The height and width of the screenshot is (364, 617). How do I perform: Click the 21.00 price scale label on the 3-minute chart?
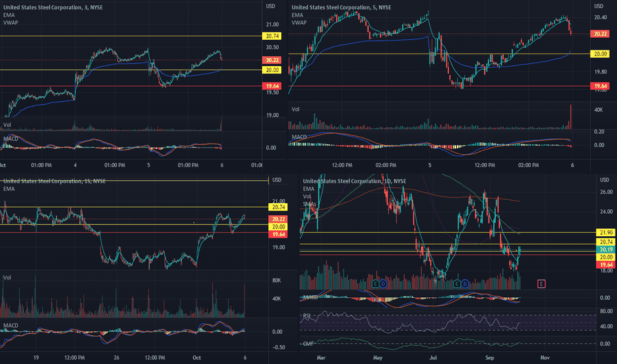coord(272,24)
